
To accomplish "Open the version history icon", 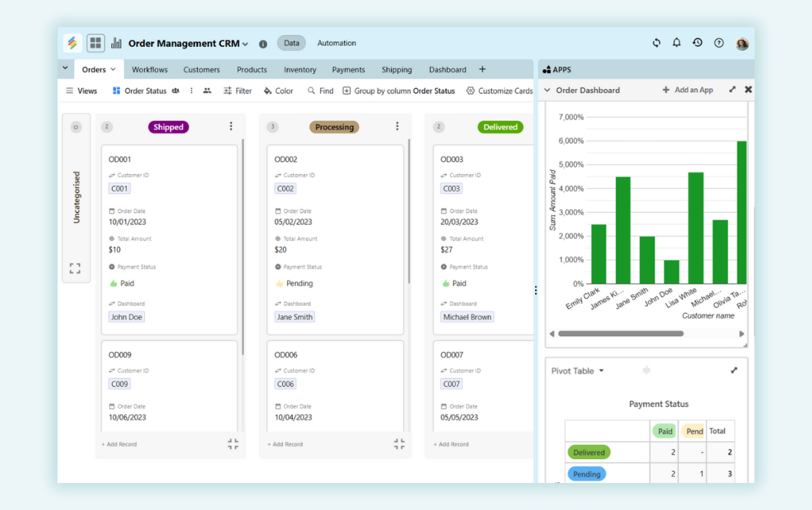I will tap(697, 43).
